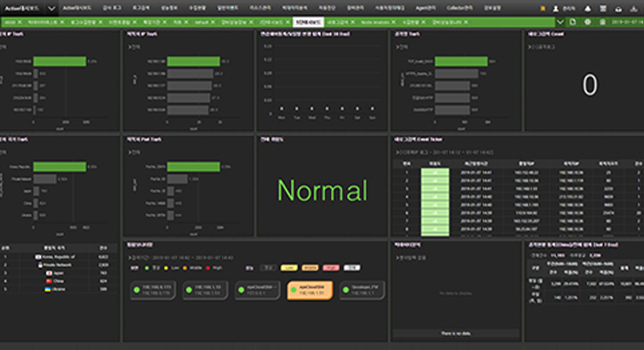Open the user account icon
The height and width of the screenshot is (350, 644).
pos(556,9)
